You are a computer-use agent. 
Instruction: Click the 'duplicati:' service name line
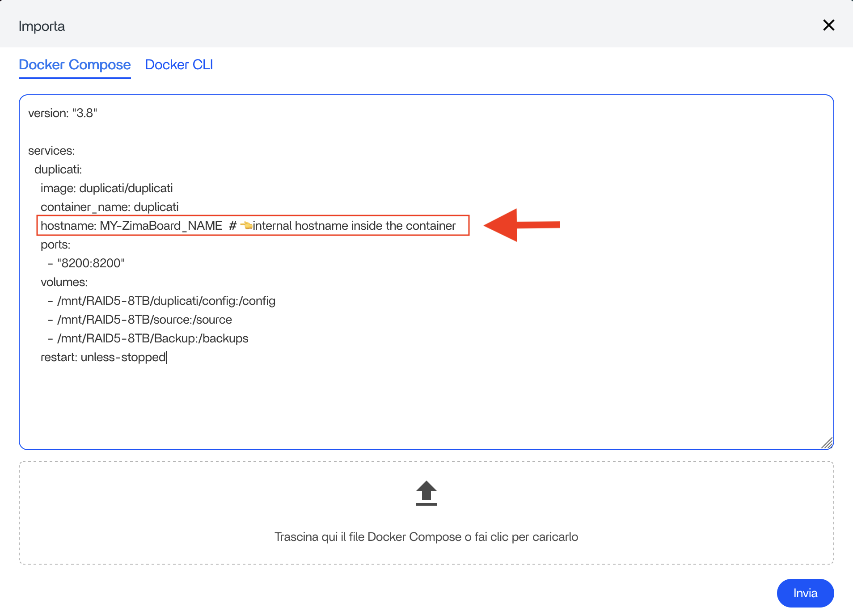pos(58,169)
